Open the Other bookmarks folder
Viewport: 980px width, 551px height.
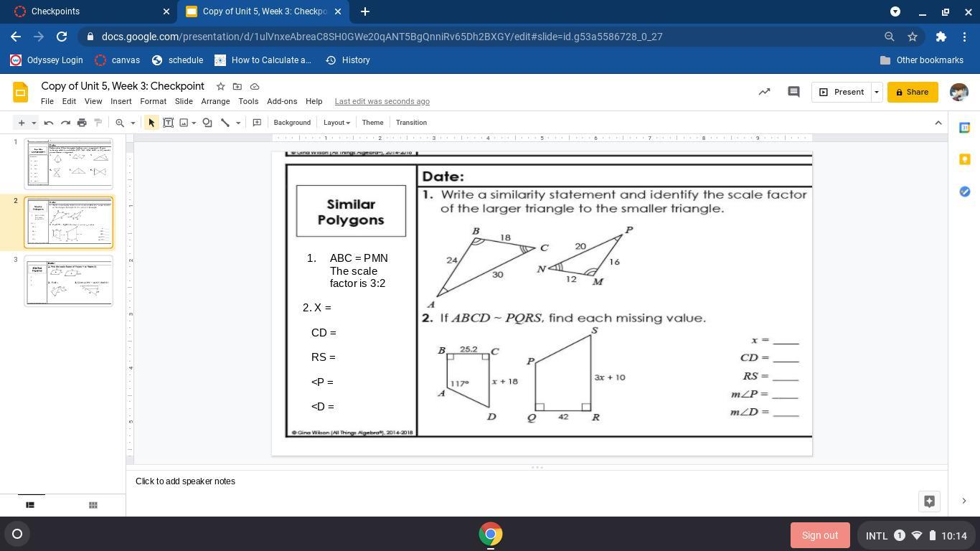pos(921,60)
